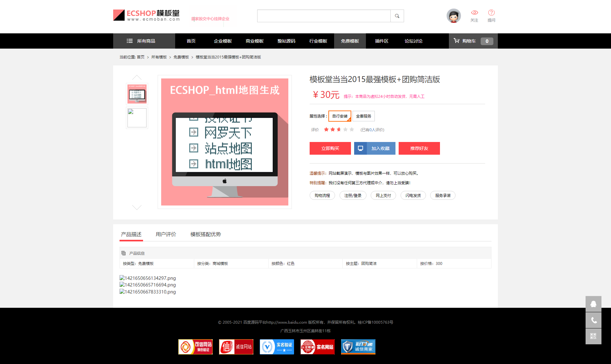Image resolution: width=611 pixels, height=364 pixels.
Task: Click the 诚信网站 trust badge
Action: 236,347
